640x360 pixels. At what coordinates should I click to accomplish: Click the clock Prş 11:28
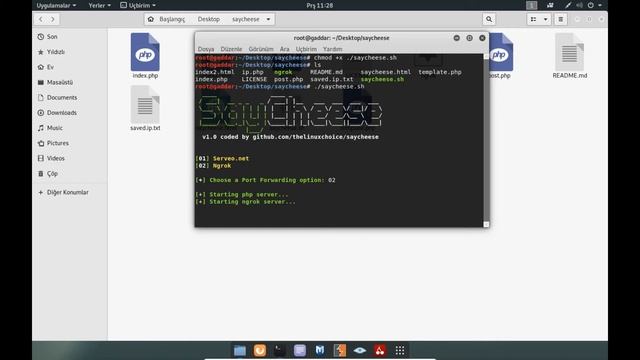tap(320, 5)
